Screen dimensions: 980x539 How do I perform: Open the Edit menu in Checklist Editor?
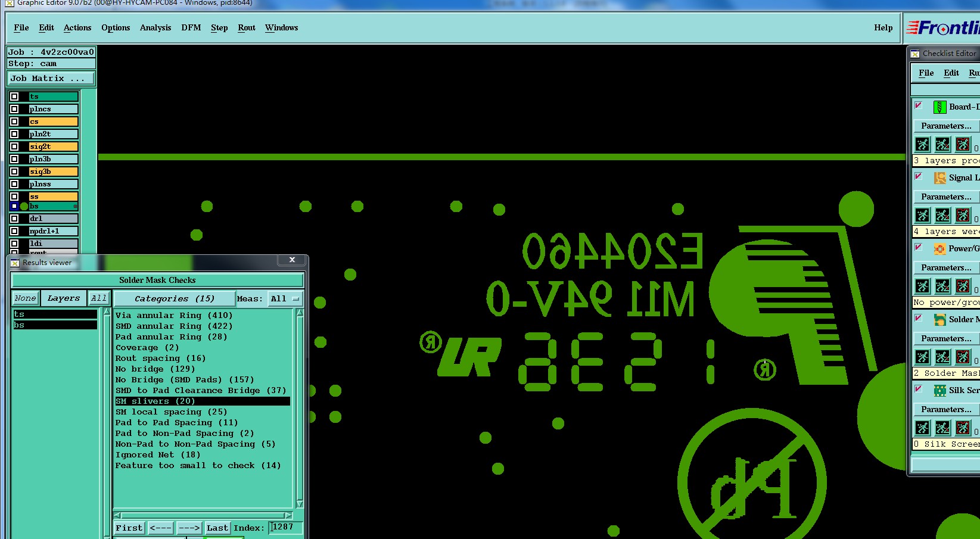tap(951, 73)
